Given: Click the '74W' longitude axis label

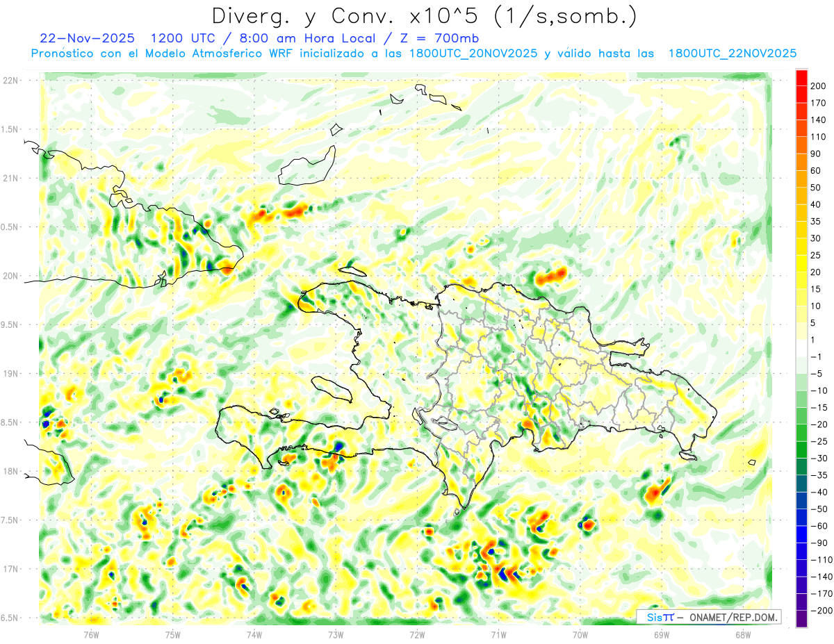Looking at the screenshot, I should 254,634.
